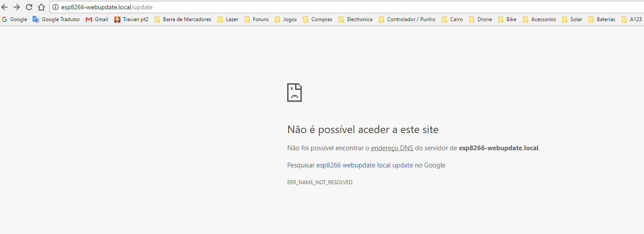The width and height of the screenshot is (644, 234).
Task: Open the Gmail bookmark
Action: click(97, 19)
